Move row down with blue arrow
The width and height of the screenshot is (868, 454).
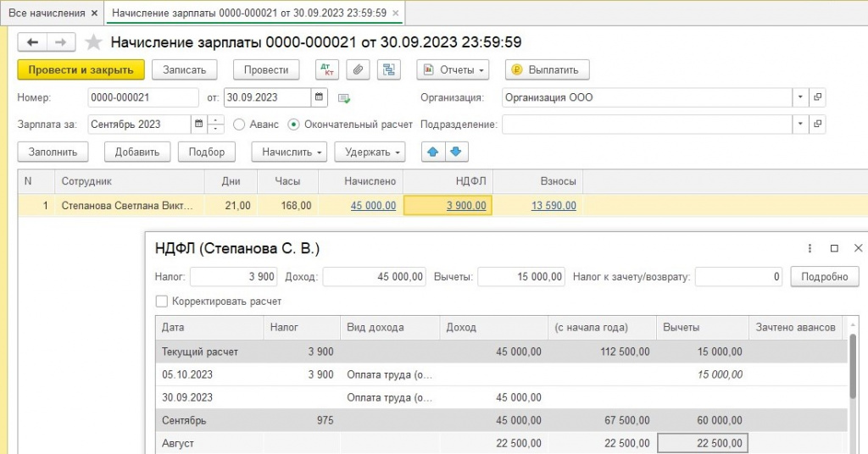pos(456,152)
